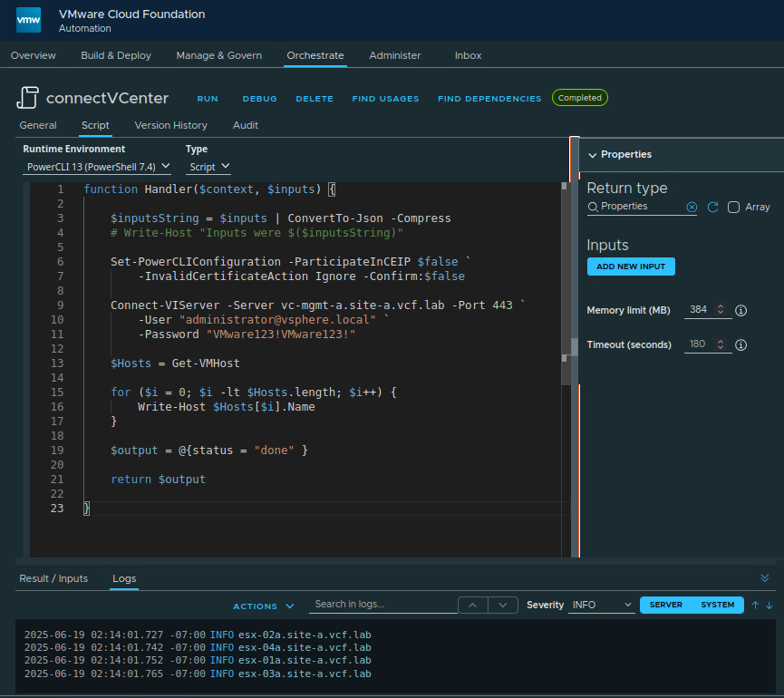Image resolution: width=784 pixels, height=698 pixels.
Task: Go to previous log search match
Action: tap(472, 605)
